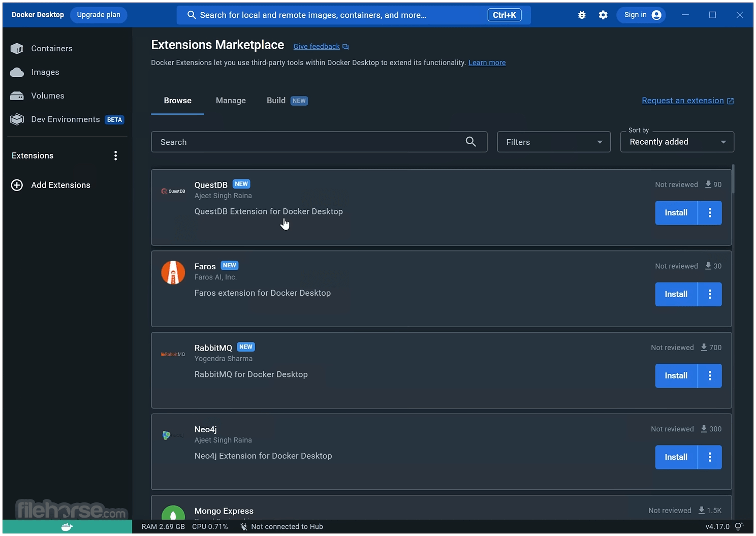Click the RabbitMQ download count 700

click(711, 348)
